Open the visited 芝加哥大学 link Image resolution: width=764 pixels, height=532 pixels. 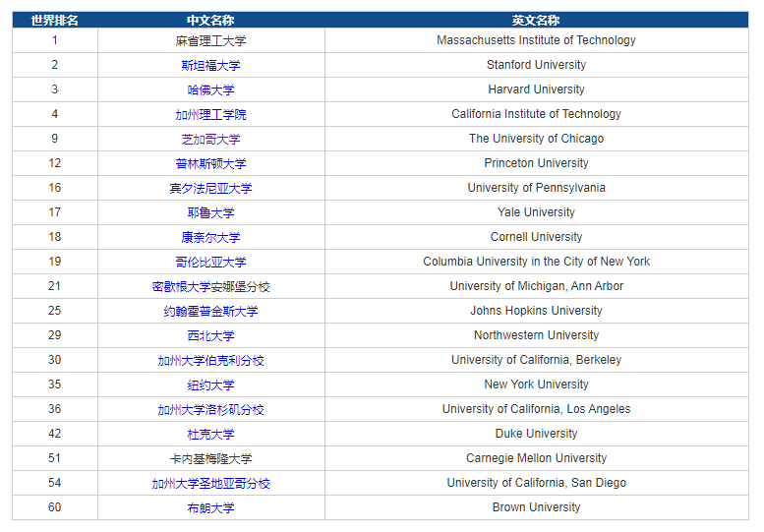click(x=210, y=139)
